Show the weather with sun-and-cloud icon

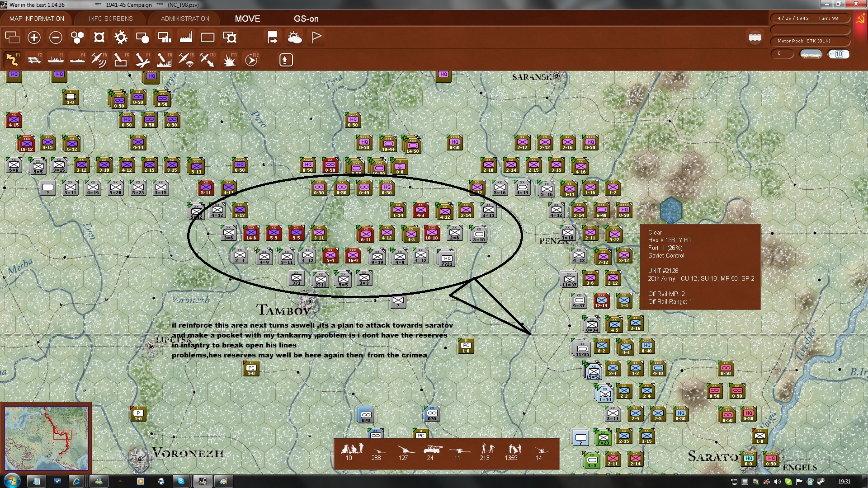pos(294,38)
